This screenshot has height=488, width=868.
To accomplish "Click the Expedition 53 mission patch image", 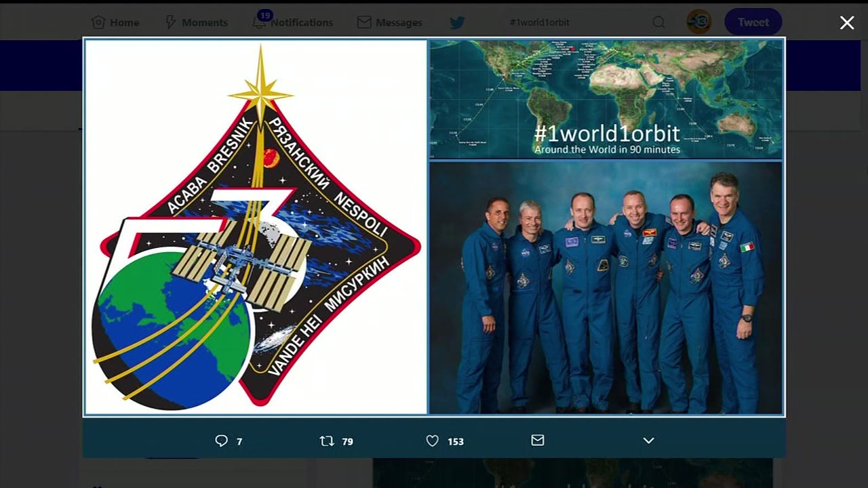I will pyautogui.click(x=256, y=226).
